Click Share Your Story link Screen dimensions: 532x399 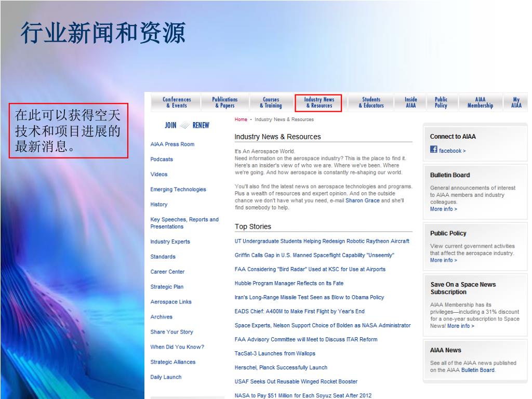[x=171, y=332]
